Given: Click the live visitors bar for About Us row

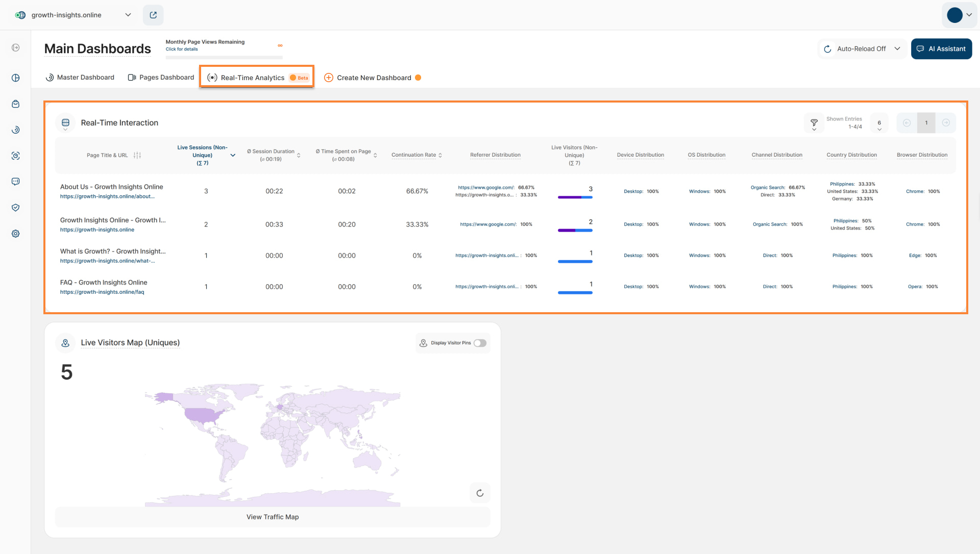Looking at the screenshot, I should coord(575,197).
